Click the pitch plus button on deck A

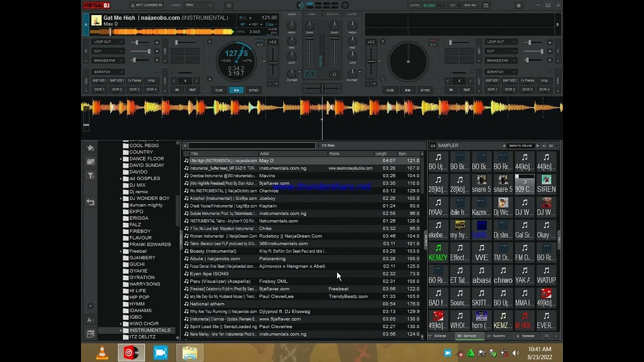pos(276,84)
